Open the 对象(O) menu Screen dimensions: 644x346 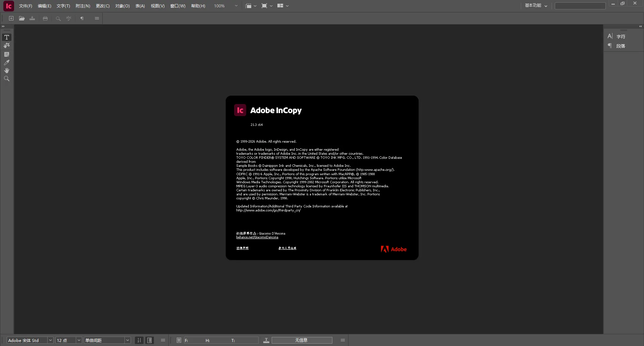pyautogui.click(x=122, y=6)
